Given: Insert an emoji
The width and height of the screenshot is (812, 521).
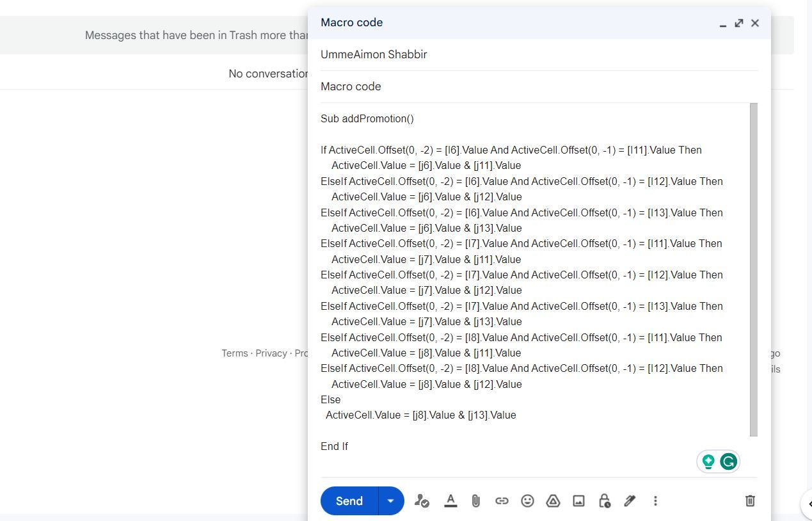Looking at the screenshot, I should [527, 501].
